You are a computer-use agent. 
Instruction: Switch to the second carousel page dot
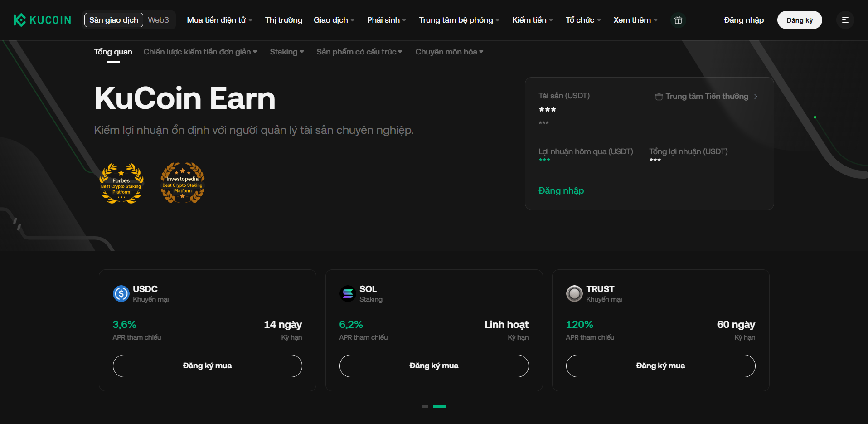(x=439, y=406)
